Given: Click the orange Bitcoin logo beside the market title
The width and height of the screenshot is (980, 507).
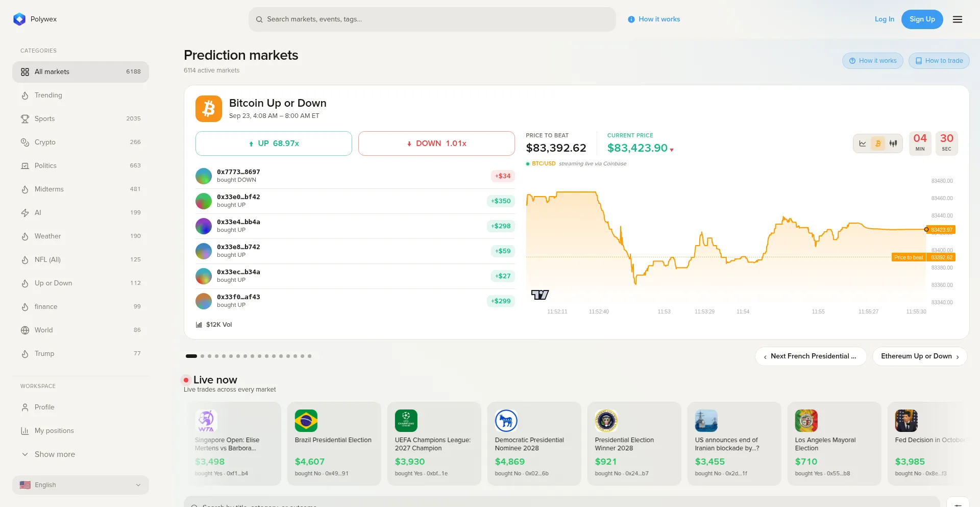Looking at the screenshot, I should tap(209, 109).
